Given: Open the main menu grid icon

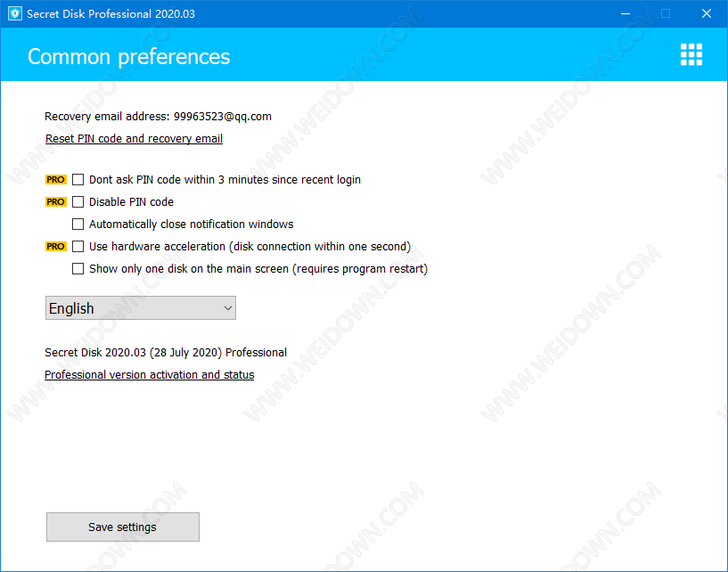Looking at the screenshot, I should pos(691,54).
